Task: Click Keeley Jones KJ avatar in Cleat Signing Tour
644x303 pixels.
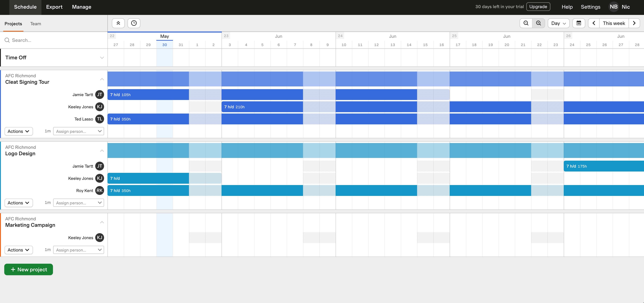Action: [x=99, y=107]
